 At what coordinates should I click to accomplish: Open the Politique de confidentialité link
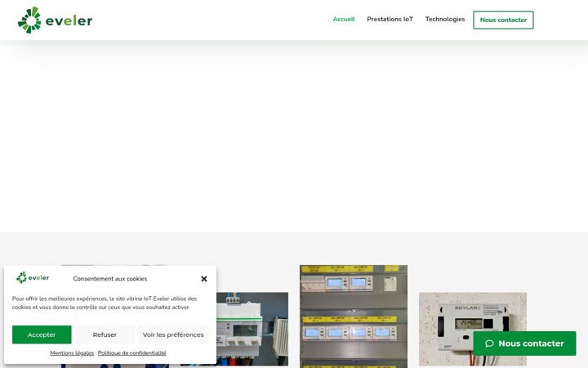point(132,353)
